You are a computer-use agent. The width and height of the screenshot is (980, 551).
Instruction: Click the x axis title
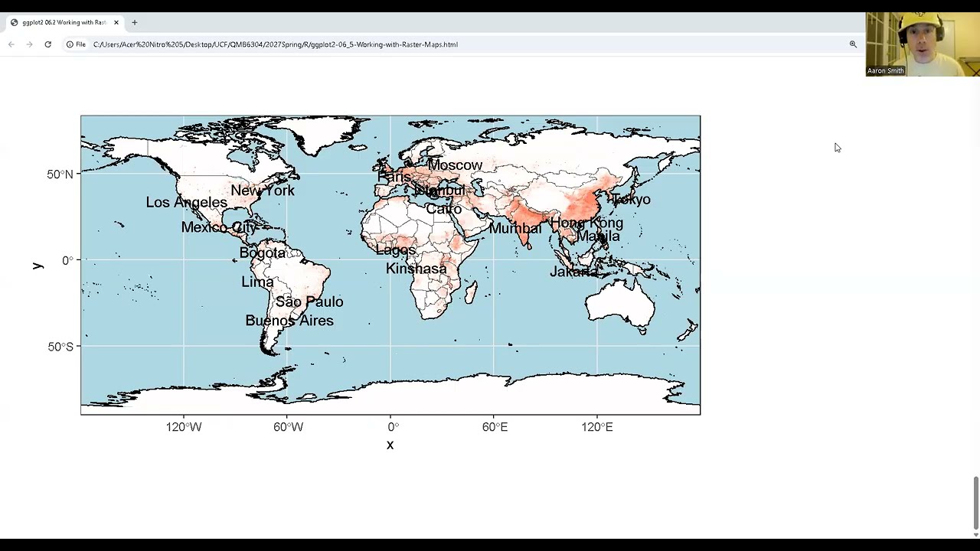[x=390, y=445]
